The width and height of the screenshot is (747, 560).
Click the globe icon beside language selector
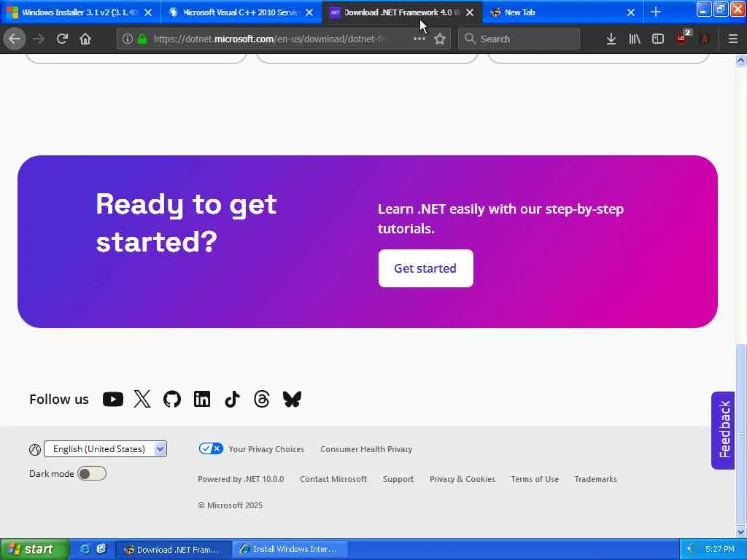click(x=35, y=449)
